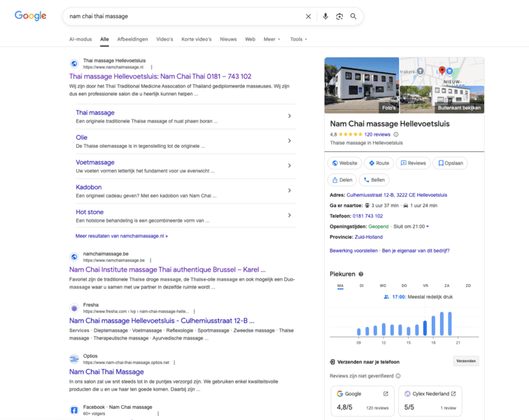Clear the search box text

click(308, 16)
